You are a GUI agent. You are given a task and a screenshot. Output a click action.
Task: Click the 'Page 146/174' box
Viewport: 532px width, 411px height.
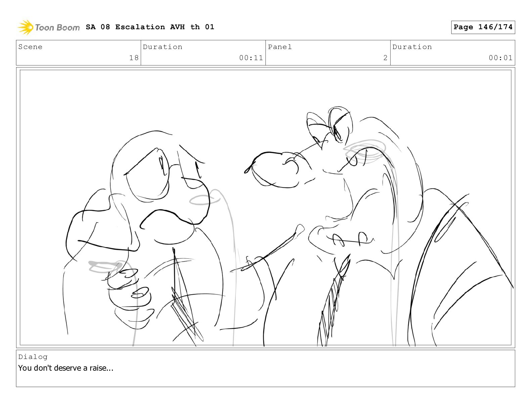[x=483, y=27]
